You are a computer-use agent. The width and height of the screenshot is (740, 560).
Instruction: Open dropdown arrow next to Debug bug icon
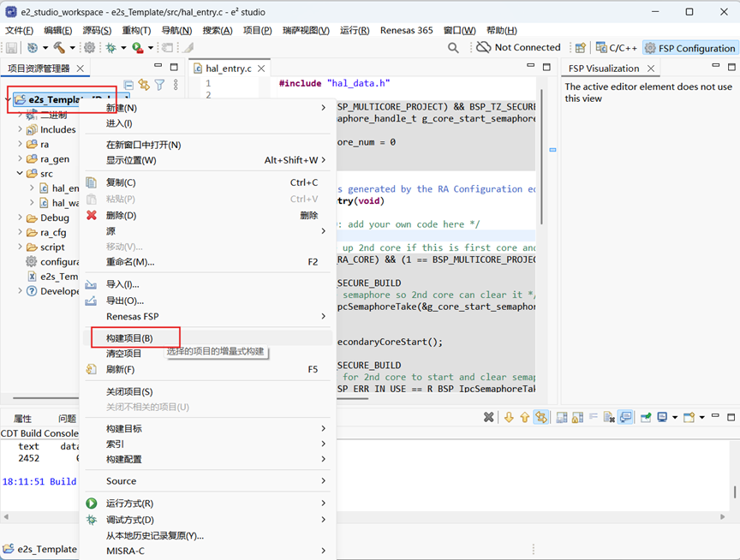coord(123,48)
